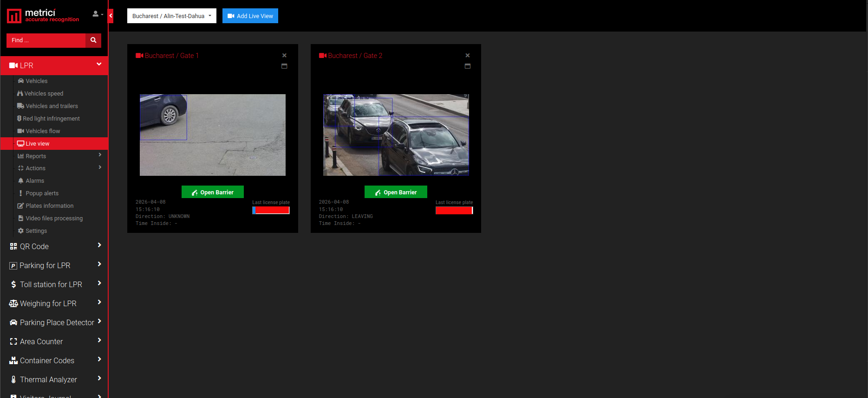Open Barrier for Gate 1
Image resolution: width=868 pixels, height=398 pixels.
point(213,192)
